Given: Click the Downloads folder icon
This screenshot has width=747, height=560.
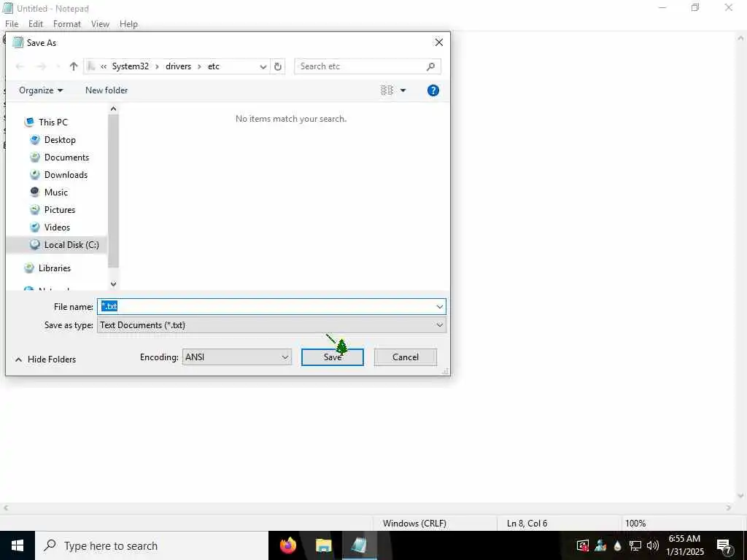Looking at the screenshot, I should 35,175.
